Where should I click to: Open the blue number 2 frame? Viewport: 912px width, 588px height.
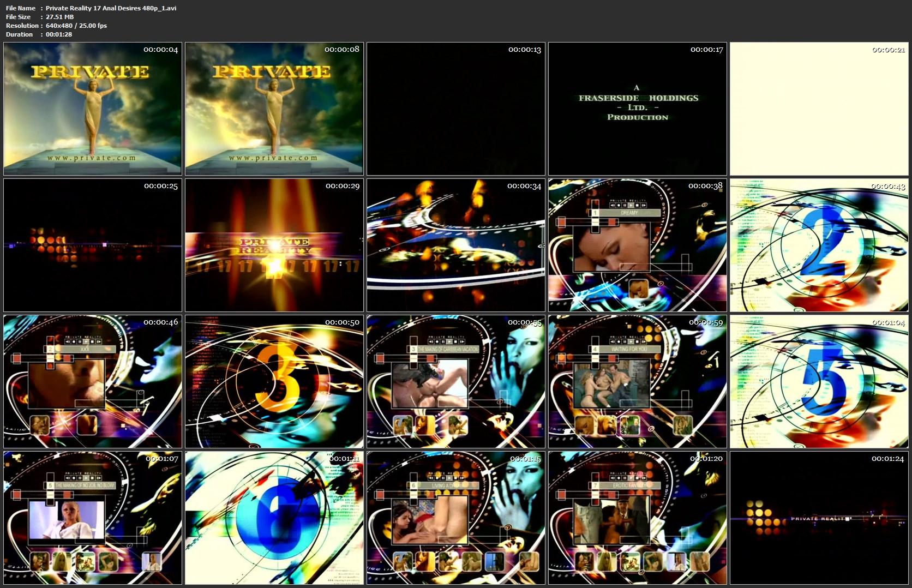(x=819, y=245)
